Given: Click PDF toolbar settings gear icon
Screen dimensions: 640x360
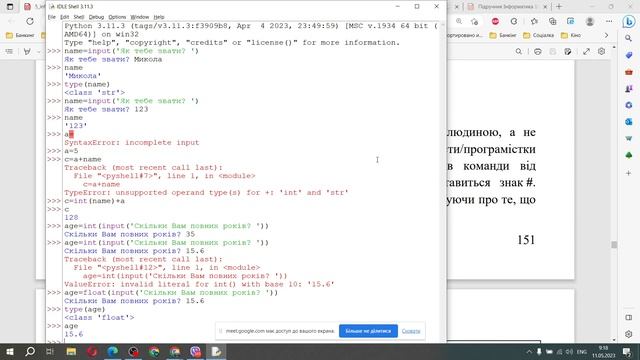Looking at the screenshot, I should click(x=601, y=51).
